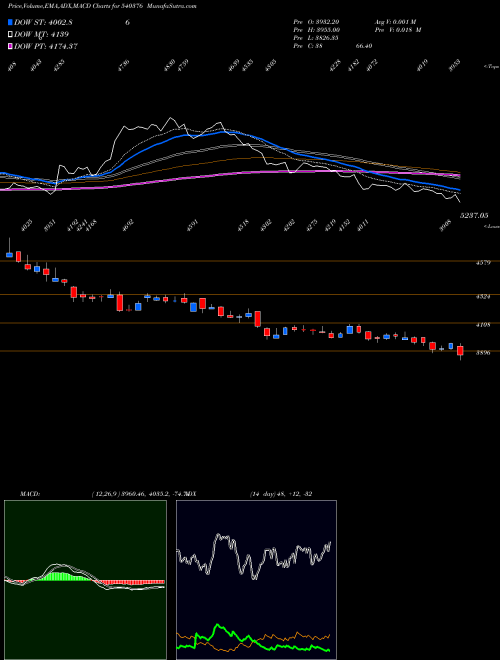Click the 4736 tops label above the EMA chart
Image resolution: width=500 pixels, height=660 pixels.
(x=124, y=66)
